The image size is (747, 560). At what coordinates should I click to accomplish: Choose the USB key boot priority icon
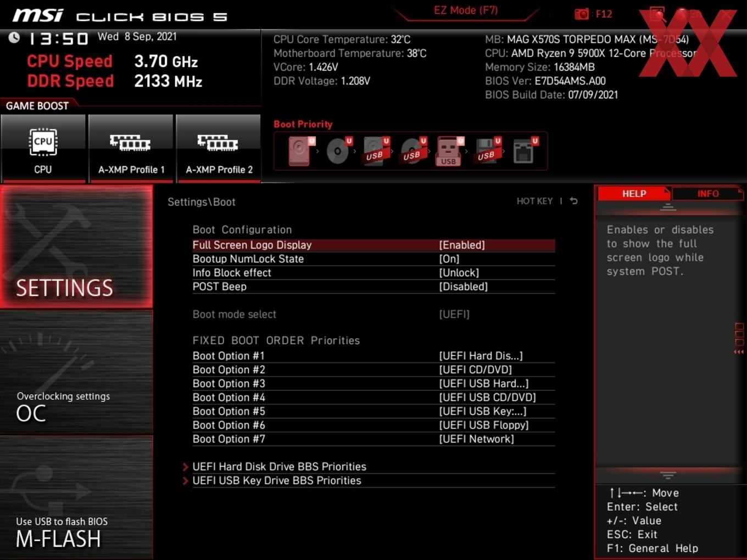[x=449, y=151]
